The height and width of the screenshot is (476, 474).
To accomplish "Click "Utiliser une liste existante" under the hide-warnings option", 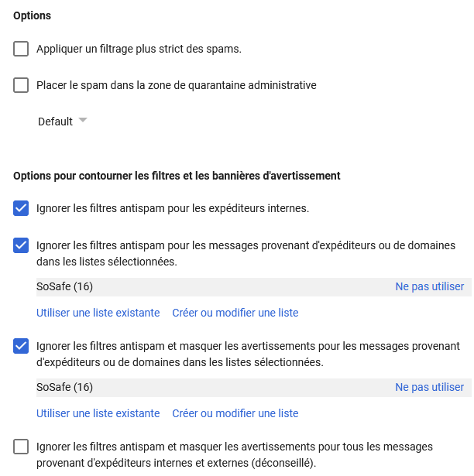I will click(x=98, y=414).
